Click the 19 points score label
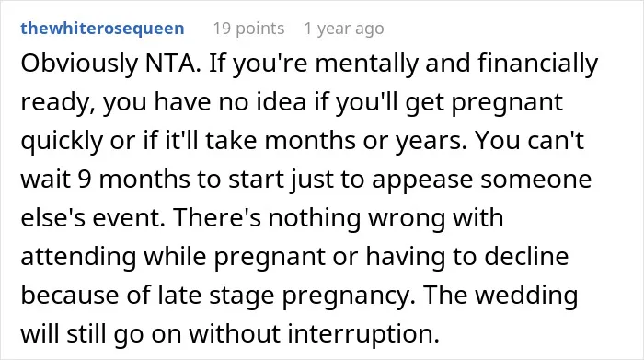The image size is (644, 360). [x=248, y=29]
